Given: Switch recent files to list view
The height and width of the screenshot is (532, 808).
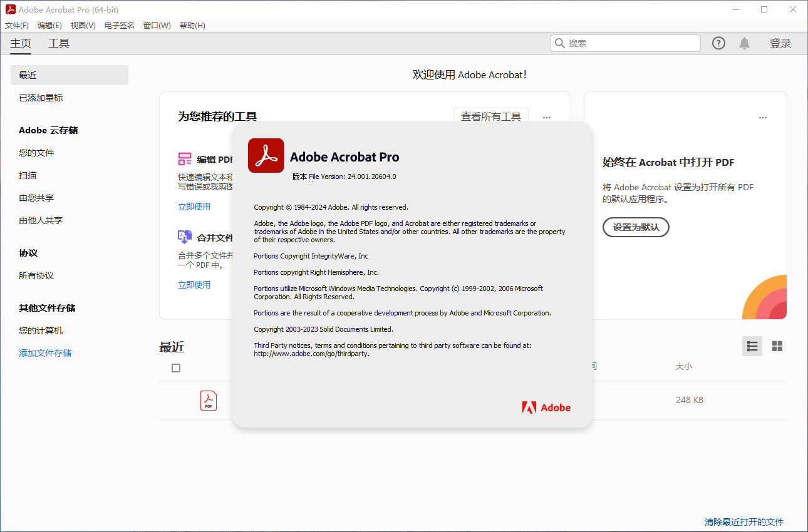Looking at the screenshot, I should coord(752,345).
